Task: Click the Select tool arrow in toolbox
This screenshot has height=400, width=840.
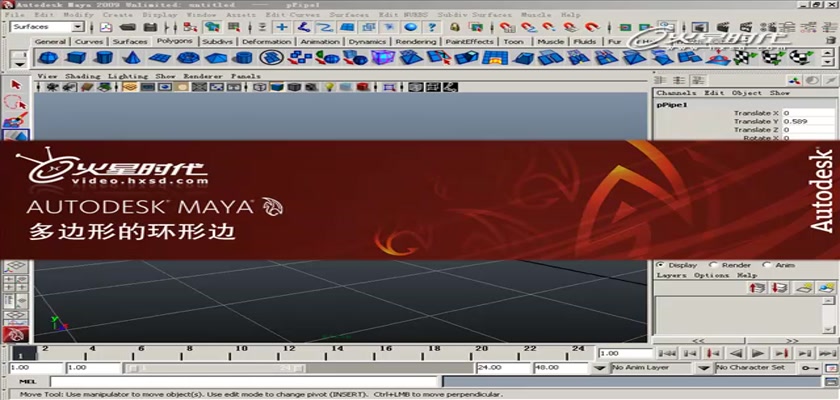Action: tap(16, 85)
